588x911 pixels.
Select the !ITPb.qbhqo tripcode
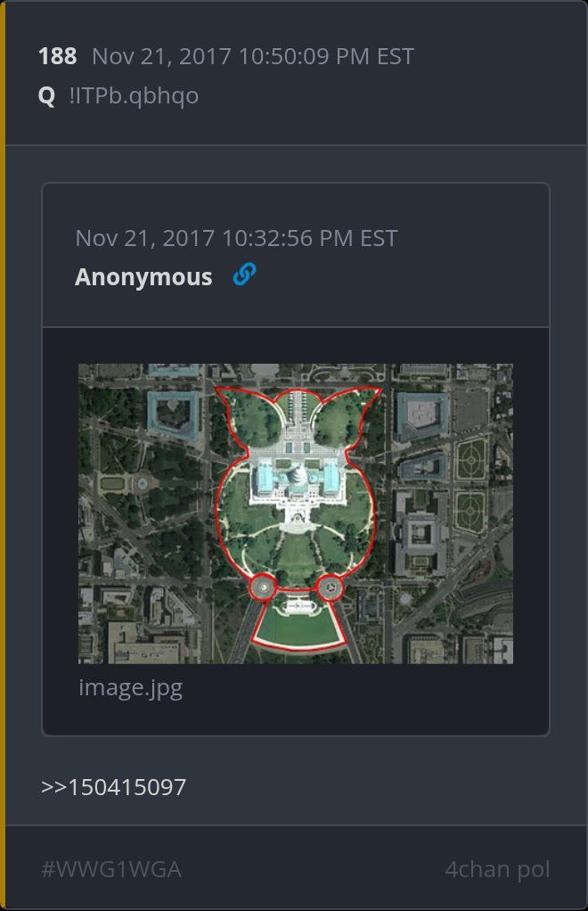(x=134, y=95)
